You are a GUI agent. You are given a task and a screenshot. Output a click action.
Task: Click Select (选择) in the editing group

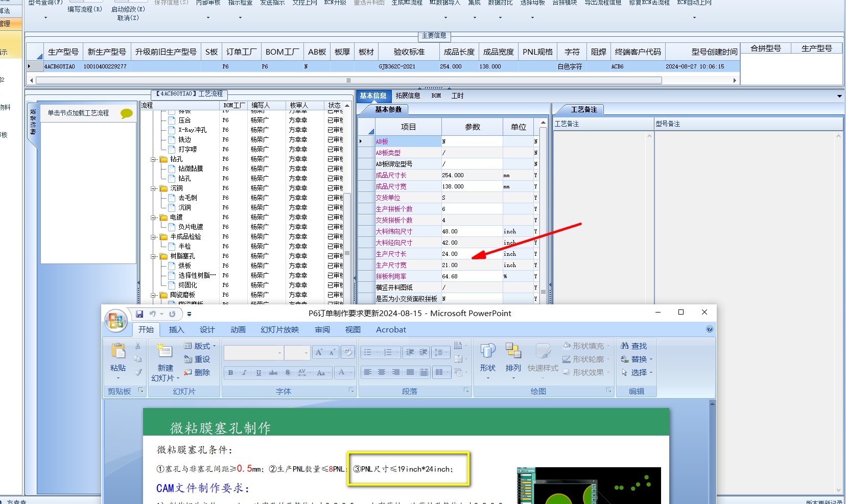click(x=637, y=372)
